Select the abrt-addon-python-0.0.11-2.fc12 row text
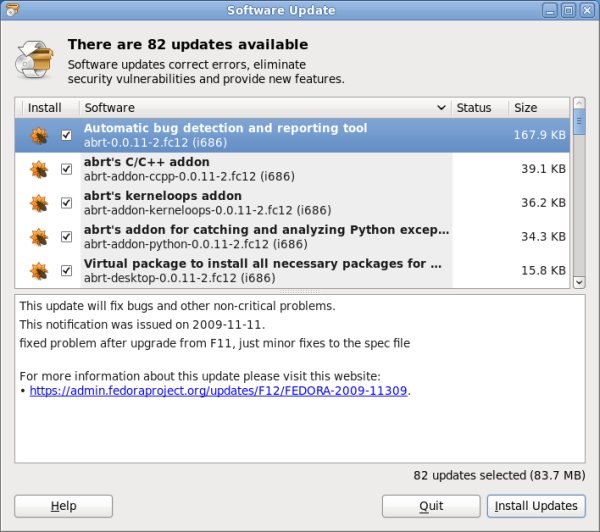The height and width of the screenshot is (532, 600). (x=196, y=244)
